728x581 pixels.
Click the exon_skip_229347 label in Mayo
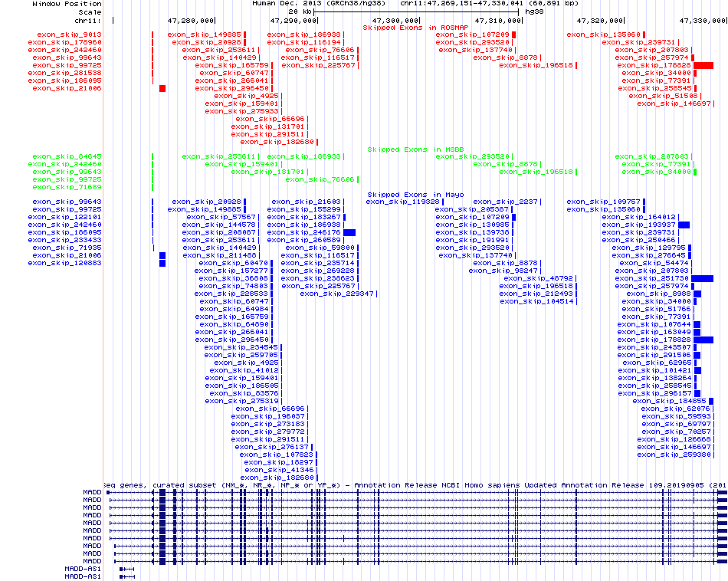coord(336,294)
